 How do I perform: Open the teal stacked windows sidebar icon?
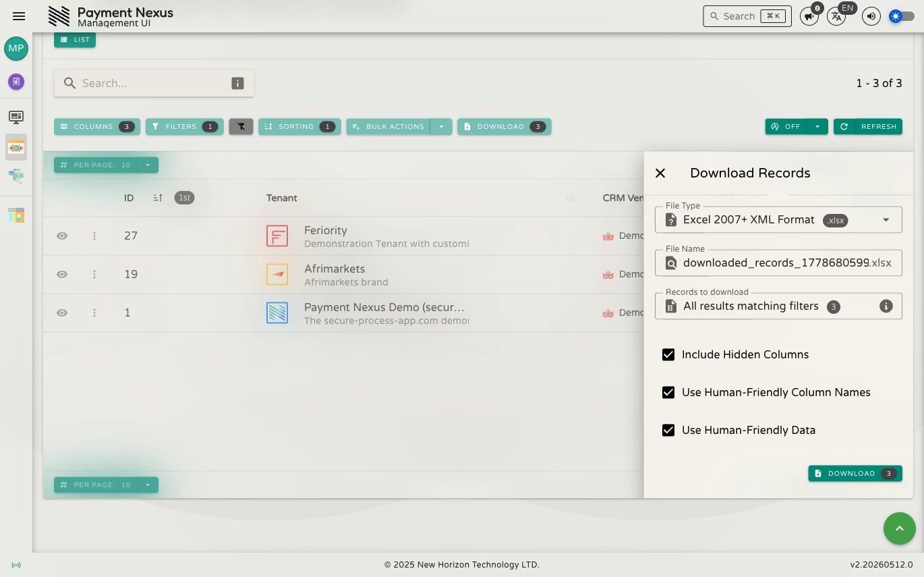(x=16, y=176)
